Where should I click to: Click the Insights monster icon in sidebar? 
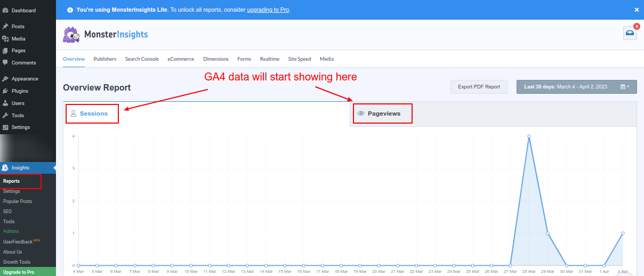[x=5, y=168]
